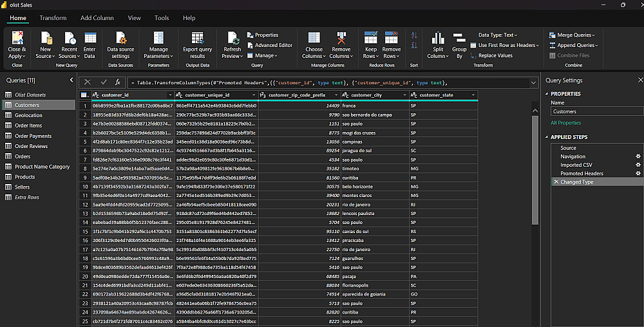The height and width of the screenshot is (327, 644).
Task: Click the query Name field containing Customers
Action: 591,111
